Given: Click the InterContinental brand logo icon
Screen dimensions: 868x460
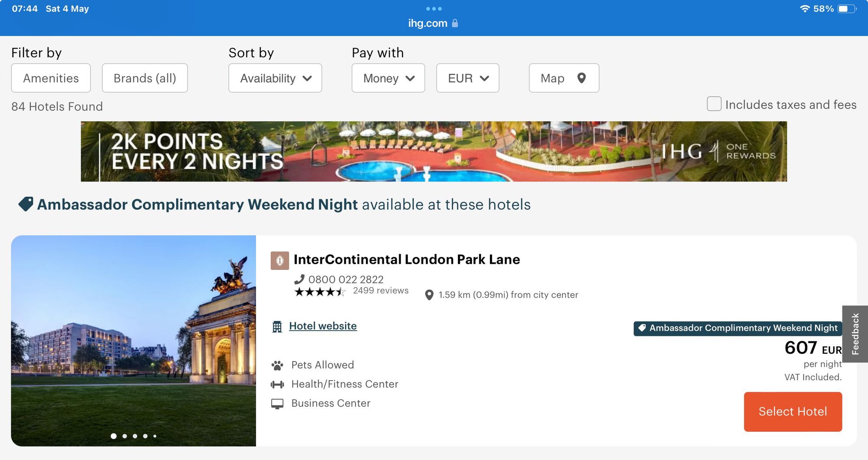Looking at the screenshot, I should click(x=279, y=260).
